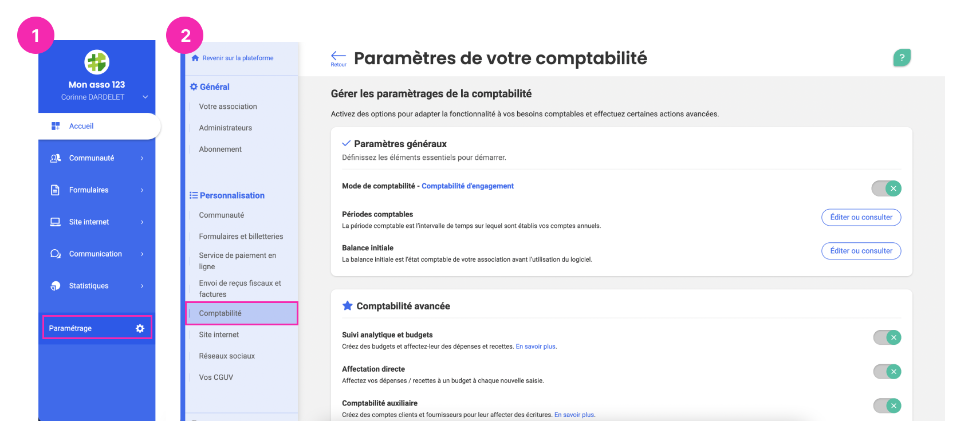The height and width of the screenshot is (421, 980).
Task: Click the Statistiques chart icon in the sidebar
Action: coord(56,286)
